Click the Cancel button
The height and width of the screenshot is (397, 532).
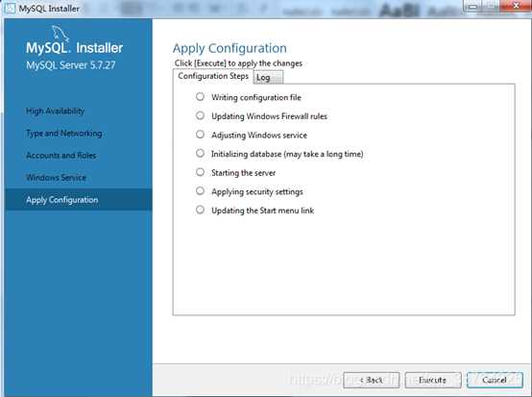(x=495, y=380)
